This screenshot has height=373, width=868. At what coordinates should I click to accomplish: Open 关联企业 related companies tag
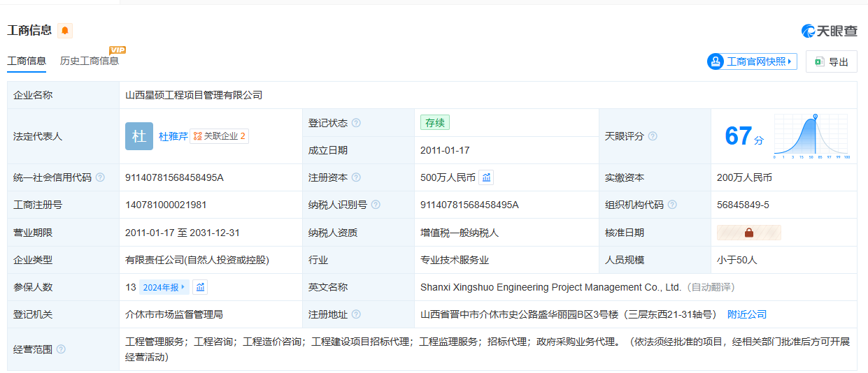click(x=220, y=136)
